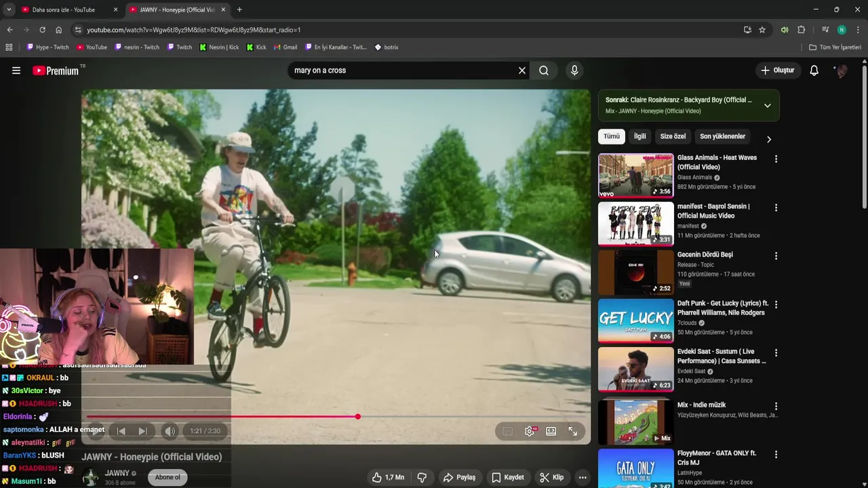Clear the search text with X

[x=522, y=70]
